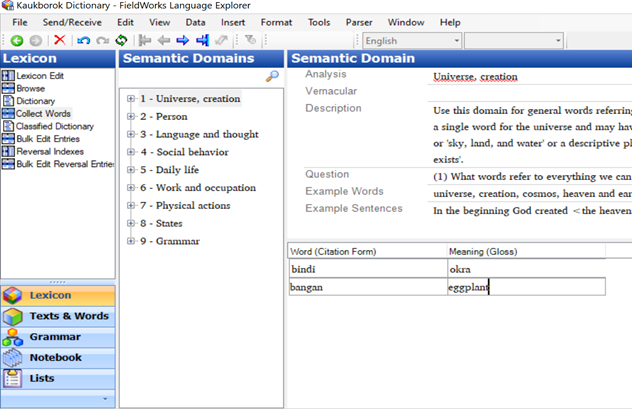Expand domain 7 - Physical actions
The image size is (632, 409).
pos(131,206)
